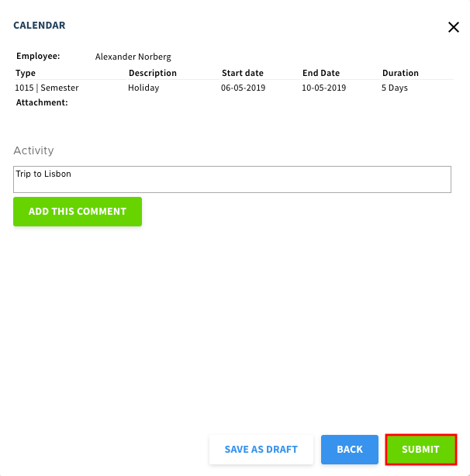Screen dimensions: 470x476
Task: Click the end date 10-05-2019
Action: pos(323,88)
